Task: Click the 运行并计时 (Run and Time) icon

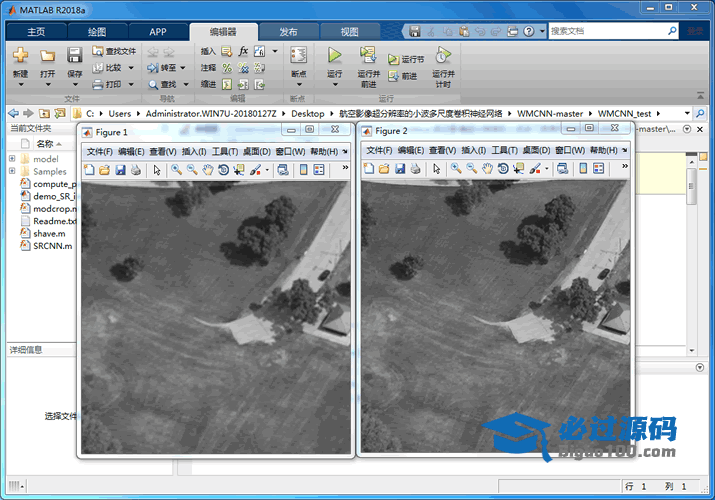Action: click(x=443, y=56)
